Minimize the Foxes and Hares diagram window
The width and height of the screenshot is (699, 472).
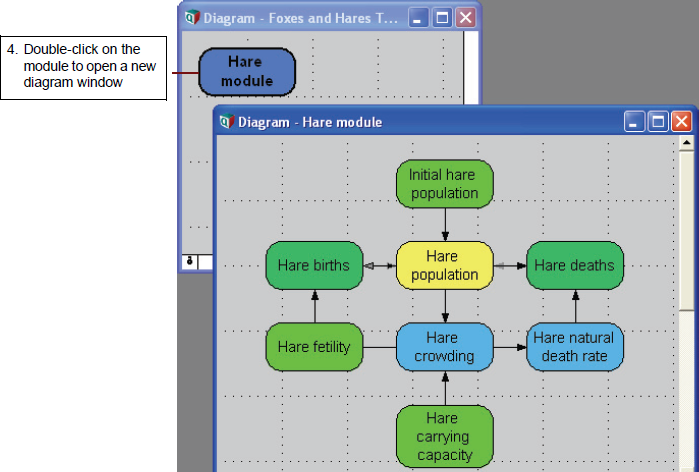[418, 18]
